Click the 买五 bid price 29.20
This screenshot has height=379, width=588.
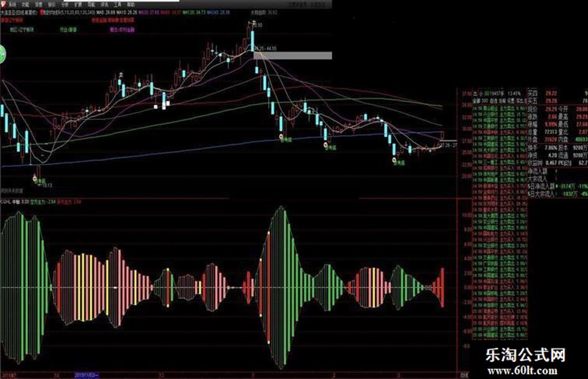551,101
